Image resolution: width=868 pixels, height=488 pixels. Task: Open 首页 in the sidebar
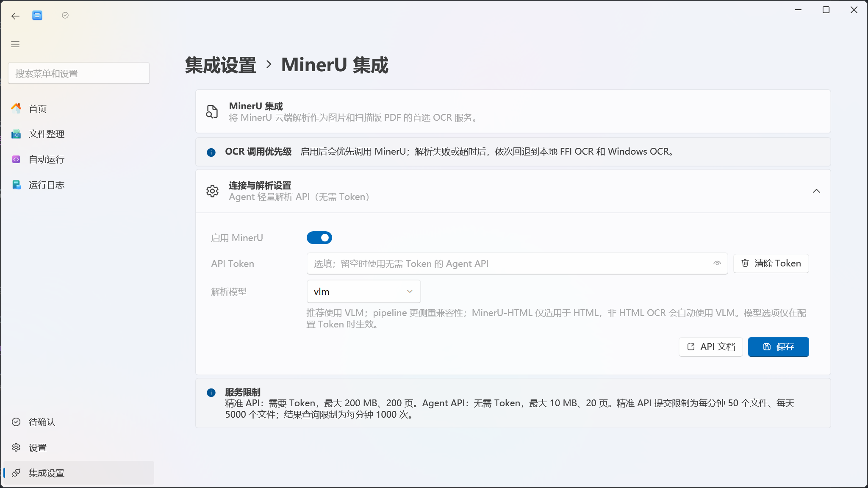pos(79,109)
